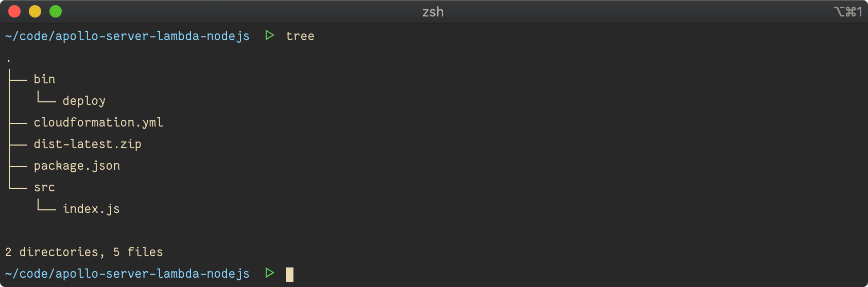Click the cloudformation.yml file entry

[x=99, y=122]
